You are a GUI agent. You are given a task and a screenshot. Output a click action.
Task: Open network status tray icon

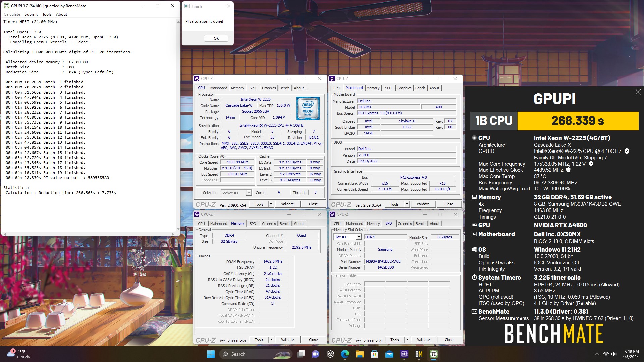(x=606, y=354)
